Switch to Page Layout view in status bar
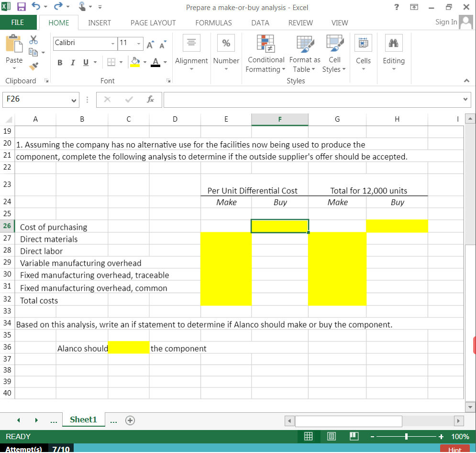 [332, 436]
